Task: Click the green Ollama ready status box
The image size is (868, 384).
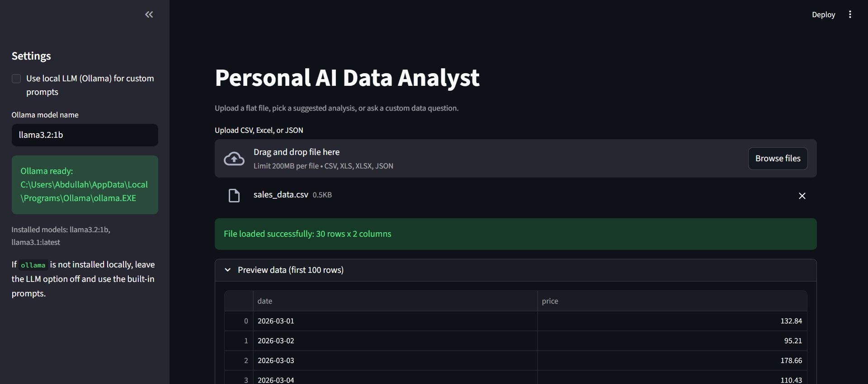Action: [x=85, y=184]
